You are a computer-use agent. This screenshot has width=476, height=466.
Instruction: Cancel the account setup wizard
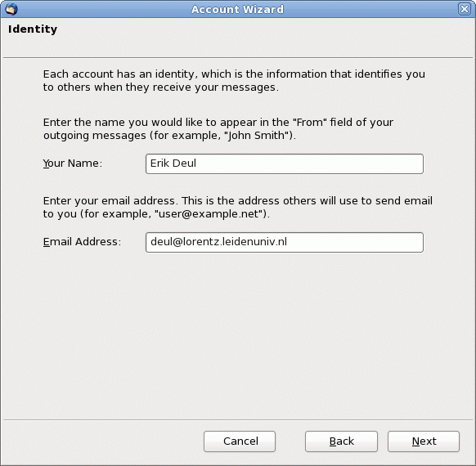[x=240, y=441]
